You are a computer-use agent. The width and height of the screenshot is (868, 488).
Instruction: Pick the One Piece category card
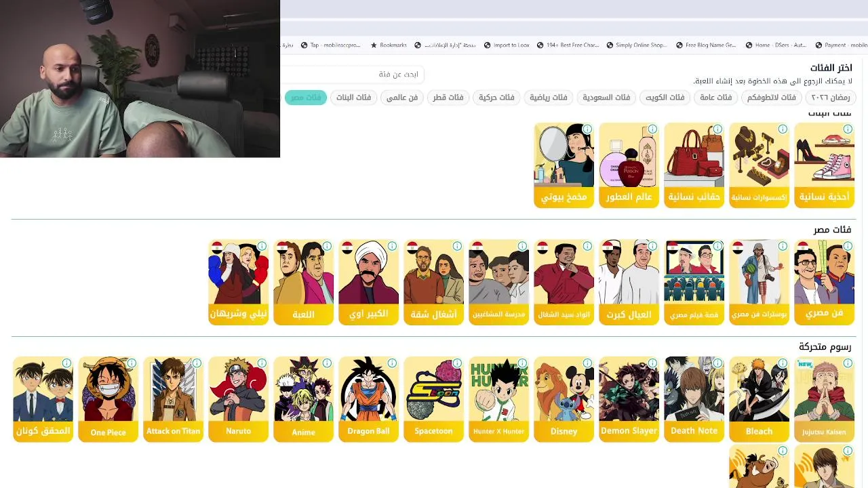point(108,399)
